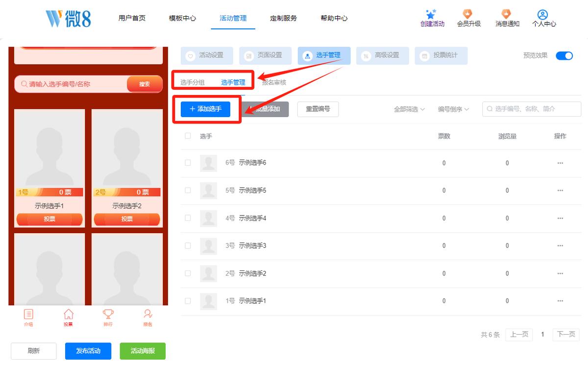Open more actions for 示例选手5
The height and width of the screenshot is (389, 588).
[x=560, y=191]
